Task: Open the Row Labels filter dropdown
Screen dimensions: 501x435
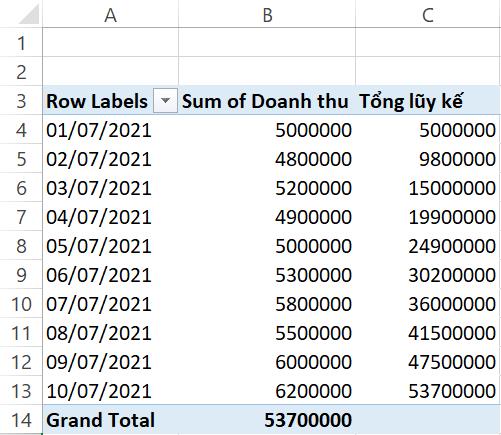Action: [165, 100]
